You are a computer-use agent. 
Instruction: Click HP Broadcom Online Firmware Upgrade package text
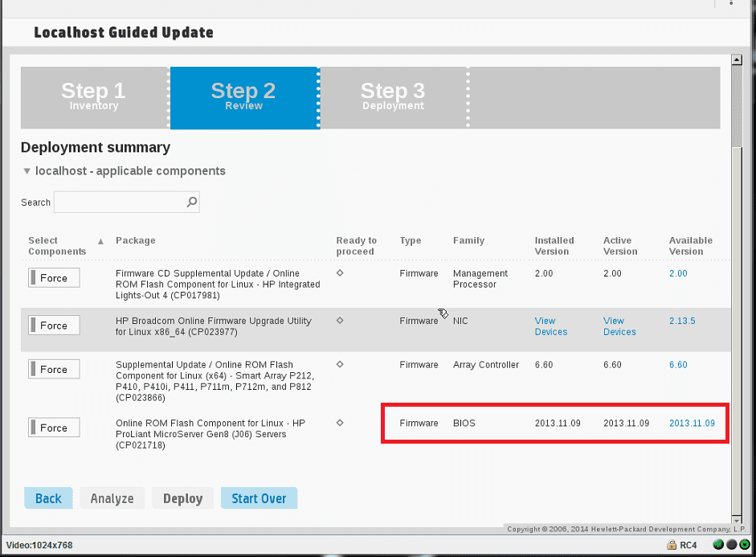[x=214, y=326]
